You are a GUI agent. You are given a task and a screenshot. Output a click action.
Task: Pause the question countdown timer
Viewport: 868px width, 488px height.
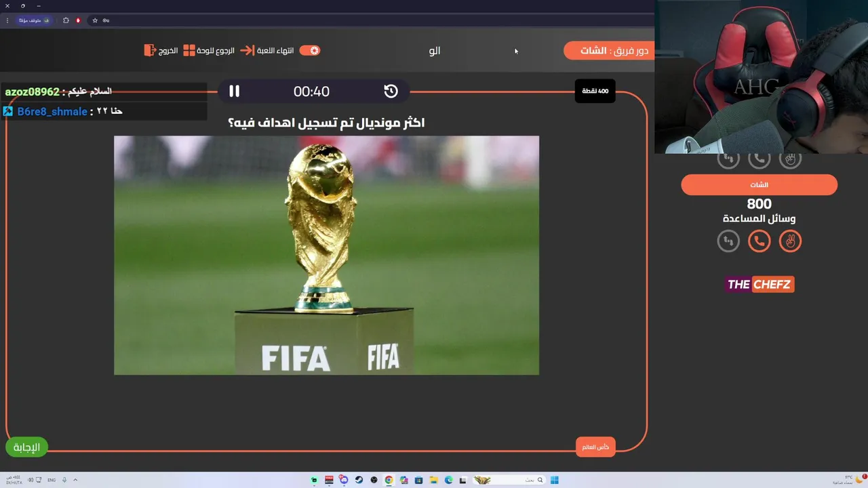tap(234, 91)
